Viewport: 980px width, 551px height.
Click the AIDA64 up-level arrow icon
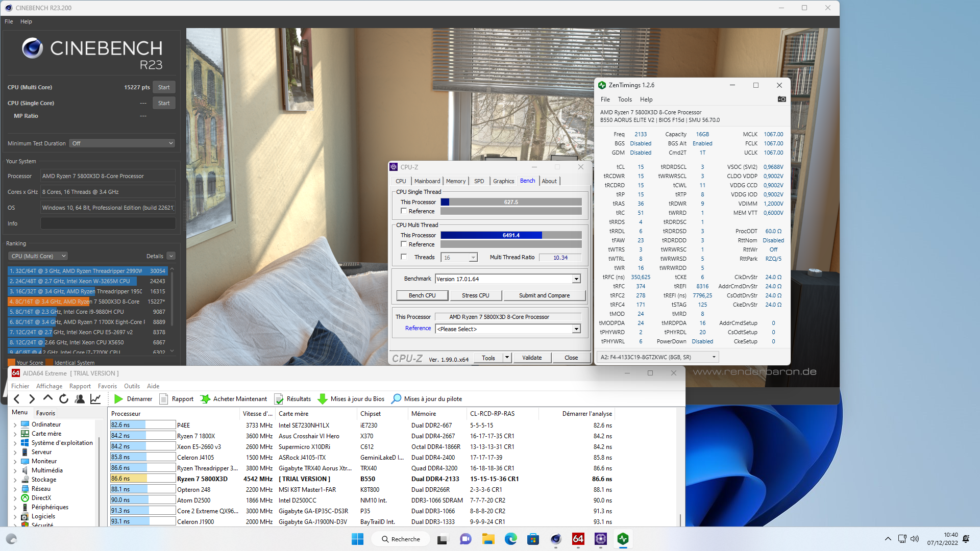coord(48,398)
